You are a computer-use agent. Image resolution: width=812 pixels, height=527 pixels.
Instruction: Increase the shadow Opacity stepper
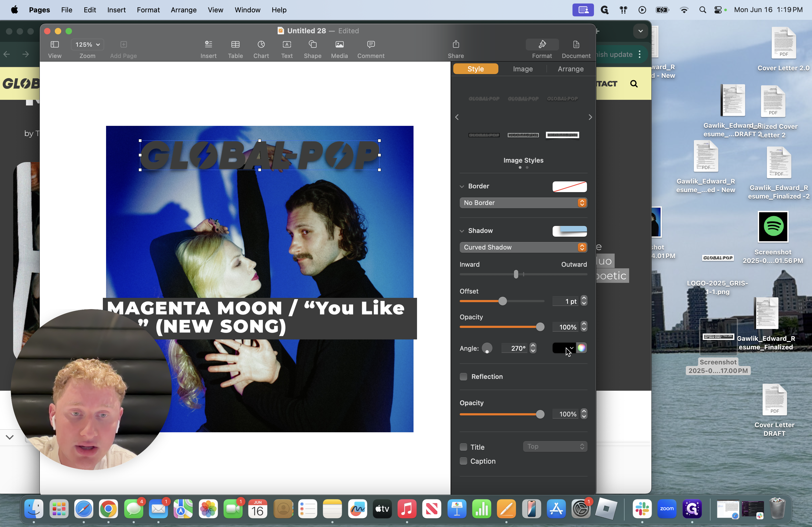click(x=584, y=324)
